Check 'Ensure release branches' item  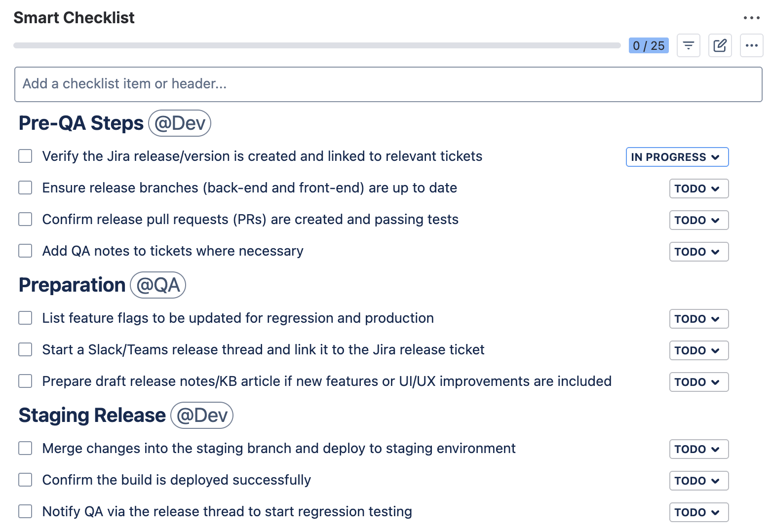[x=25, y=188]
